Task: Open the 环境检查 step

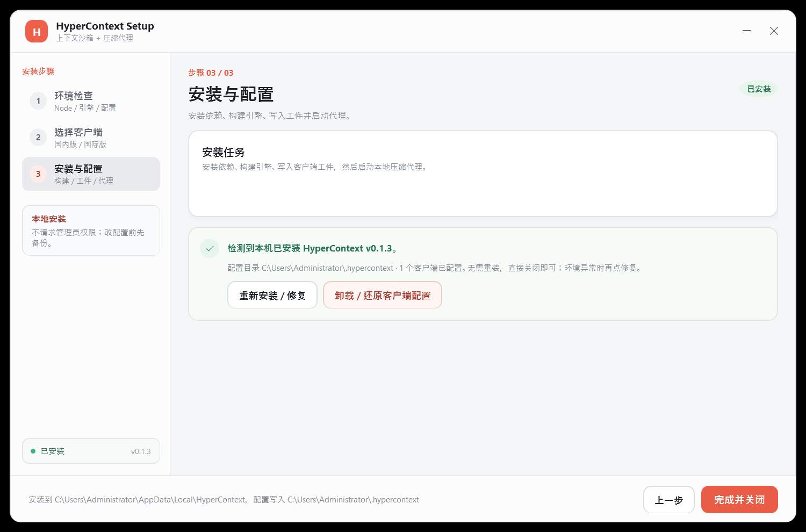Action: point(91,101)
